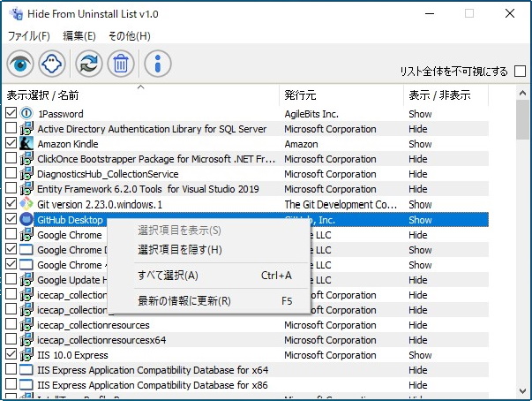Click the Google Update row icon
The height and width of the screenshot is (401, 532).
point(26,280)
